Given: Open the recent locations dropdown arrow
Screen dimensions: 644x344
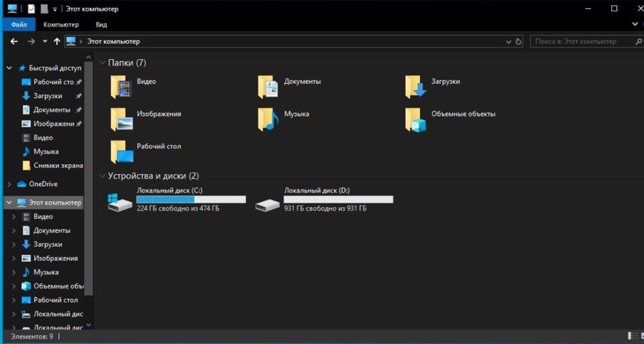Looking at the screenshot, I should pyautogui.click(x=45, y=41).
